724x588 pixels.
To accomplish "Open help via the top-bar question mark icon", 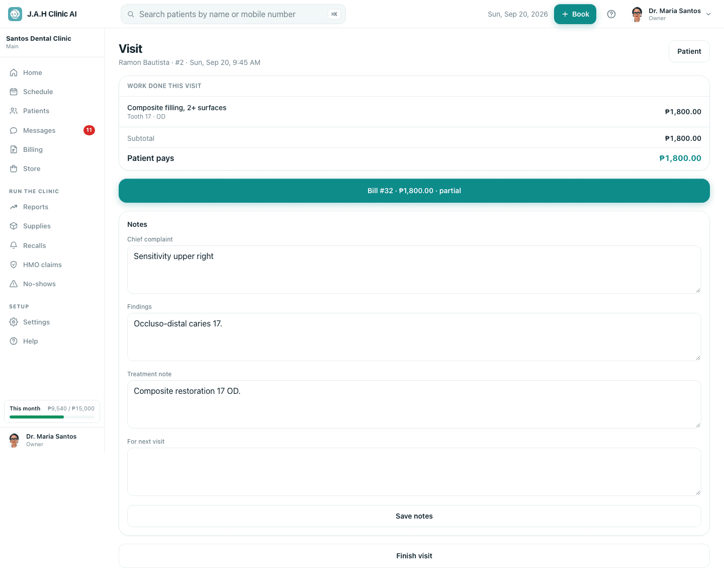I will click(611, 14).
